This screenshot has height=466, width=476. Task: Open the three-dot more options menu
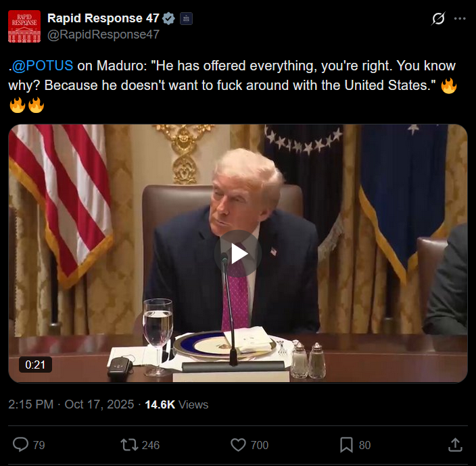pyautogui.click(x=460, y=18)
